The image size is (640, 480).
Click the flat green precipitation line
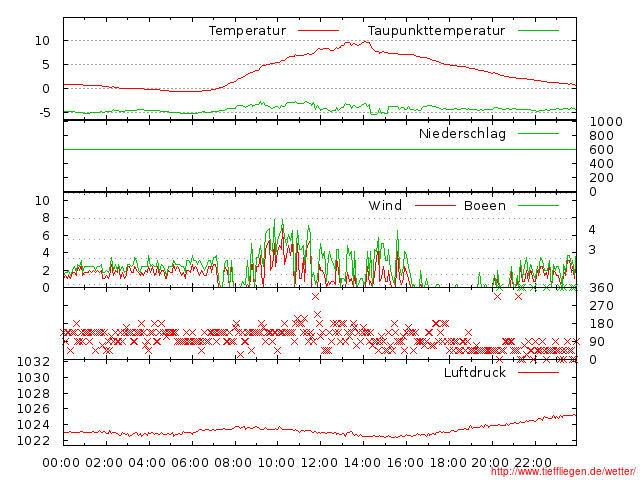coord(320,150)
